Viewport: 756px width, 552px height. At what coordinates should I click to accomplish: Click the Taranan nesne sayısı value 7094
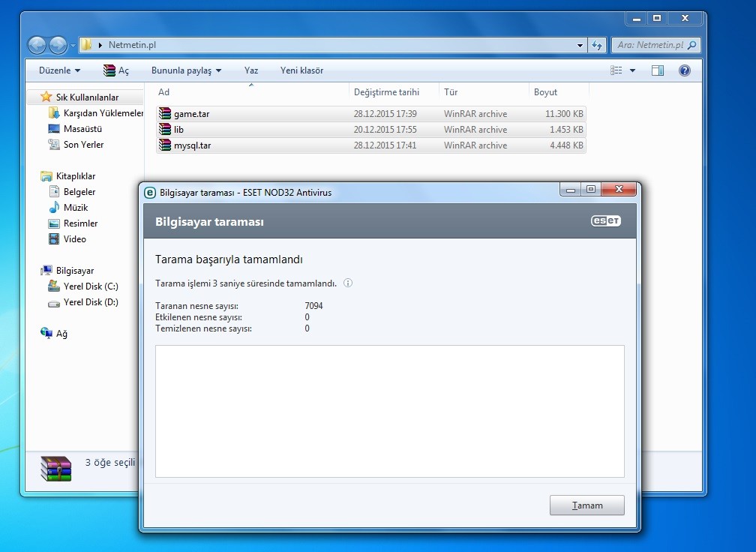313,306
